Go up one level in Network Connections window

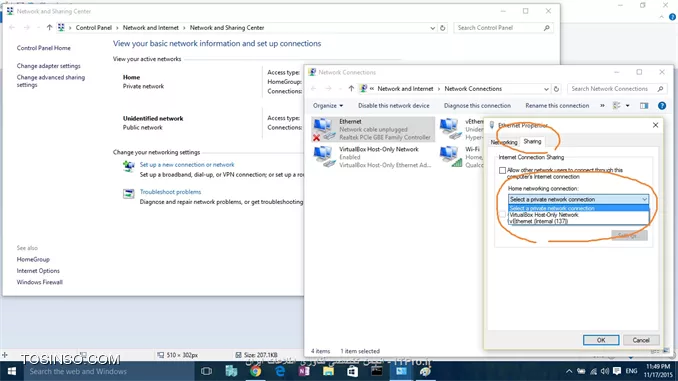(351, 89)
